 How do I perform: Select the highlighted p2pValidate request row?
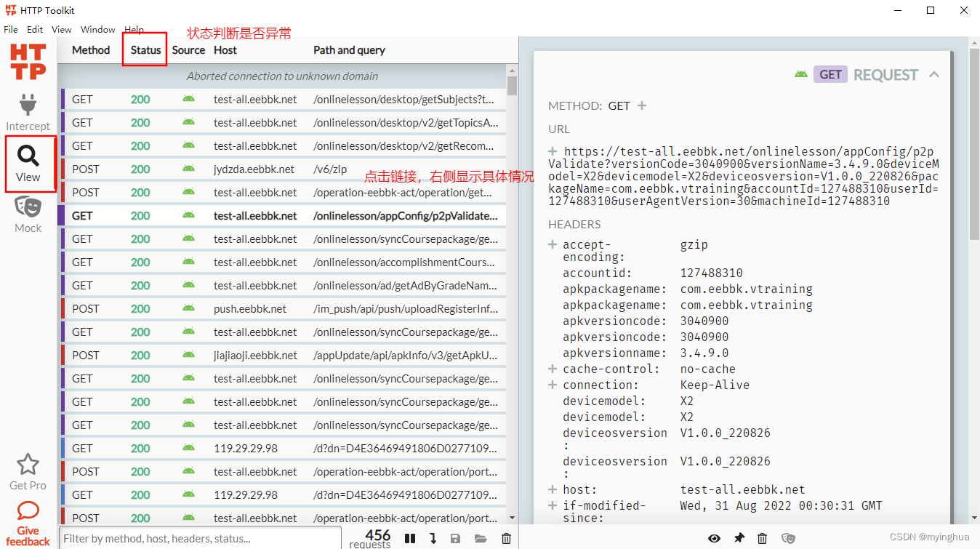click(282, 215)
